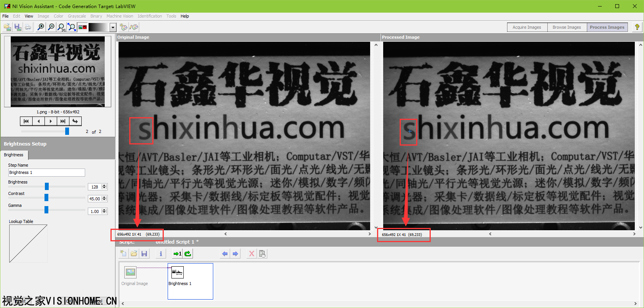644x308 pixels.
Task: Click the Zoom Out magnifier icon
Action: click(x=51, y=27)
